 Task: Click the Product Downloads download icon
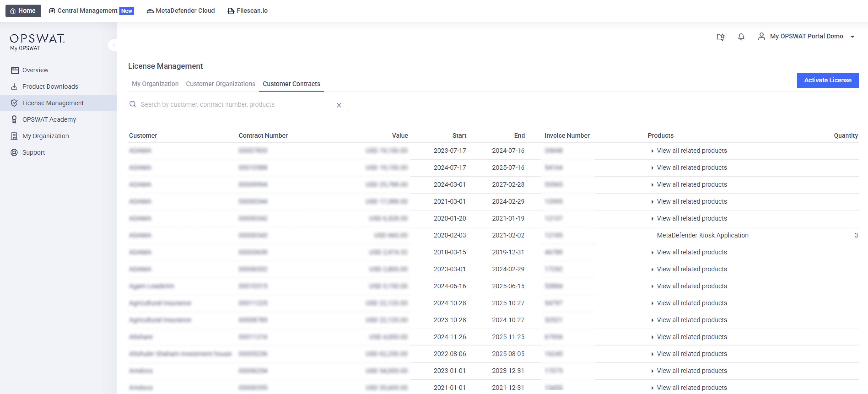tap(14, 87)
